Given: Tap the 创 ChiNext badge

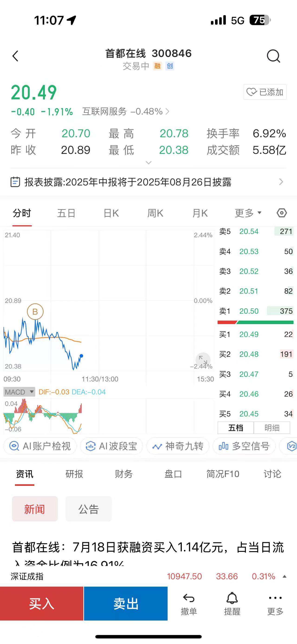Looking at the screenshot, I should (x=170, y=66).
